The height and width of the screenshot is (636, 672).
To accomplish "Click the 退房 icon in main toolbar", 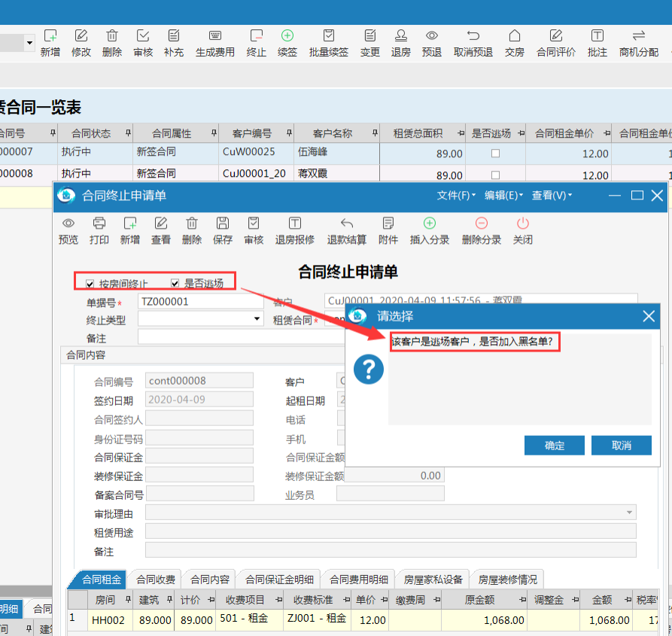I will pyautogui.click(x=400, y=35).
